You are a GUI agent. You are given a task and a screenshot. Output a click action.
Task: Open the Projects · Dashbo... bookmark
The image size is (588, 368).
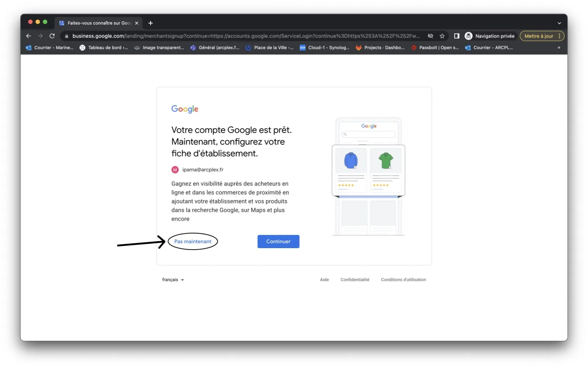click(380, 48)
